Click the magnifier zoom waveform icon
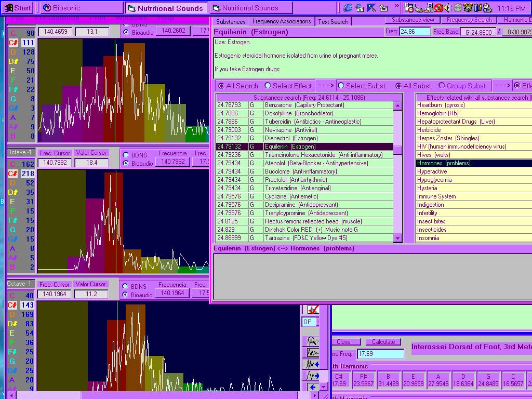 pos(312,341)
